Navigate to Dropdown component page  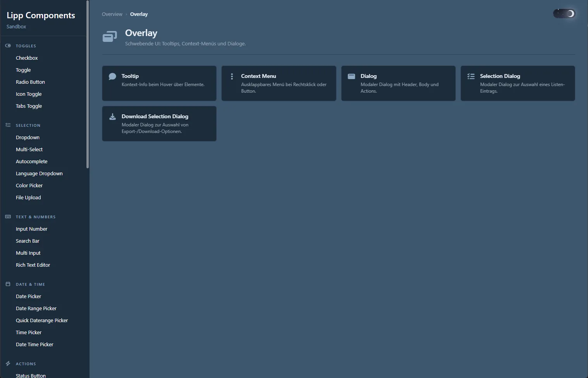click(x=28, y=137)
